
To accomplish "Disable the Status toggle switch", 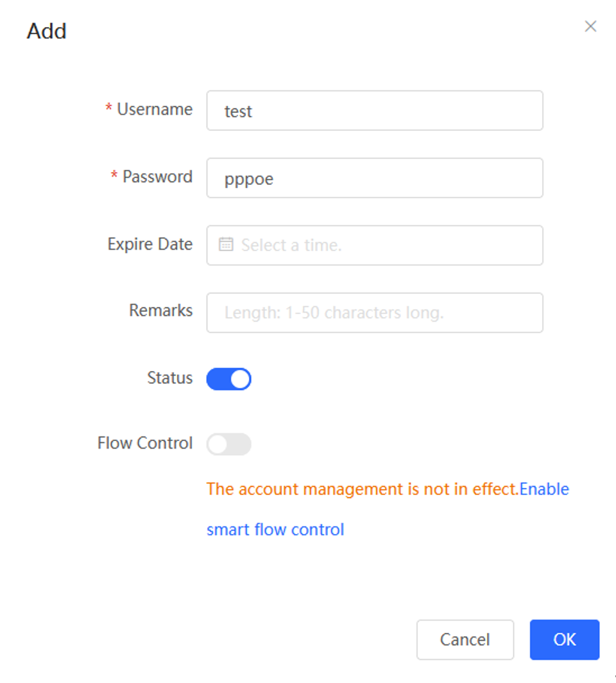I will click(229, 379).
